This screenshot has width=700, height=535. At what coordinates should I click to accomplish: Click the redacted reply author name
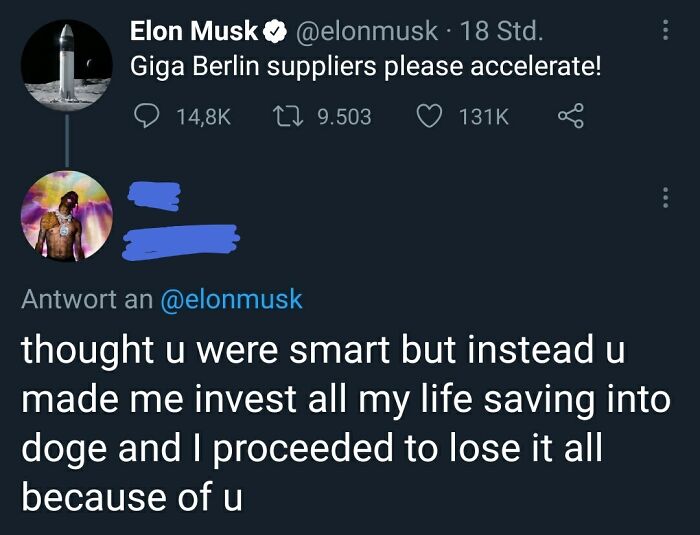point(153,196)
